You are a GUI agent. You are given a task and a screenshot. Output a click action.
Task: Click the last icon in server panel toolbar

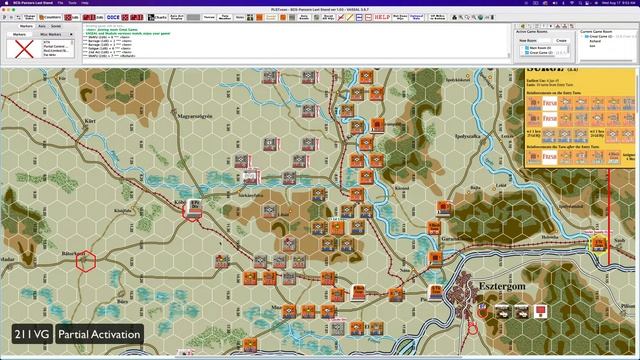[x=572, y=26]
